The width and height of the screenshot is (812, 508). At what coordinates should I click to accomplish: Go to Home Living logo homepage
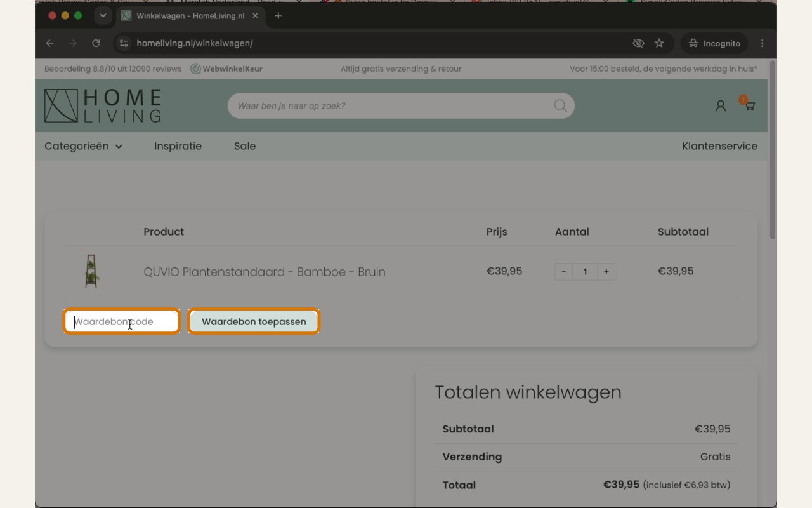point(103,105)
